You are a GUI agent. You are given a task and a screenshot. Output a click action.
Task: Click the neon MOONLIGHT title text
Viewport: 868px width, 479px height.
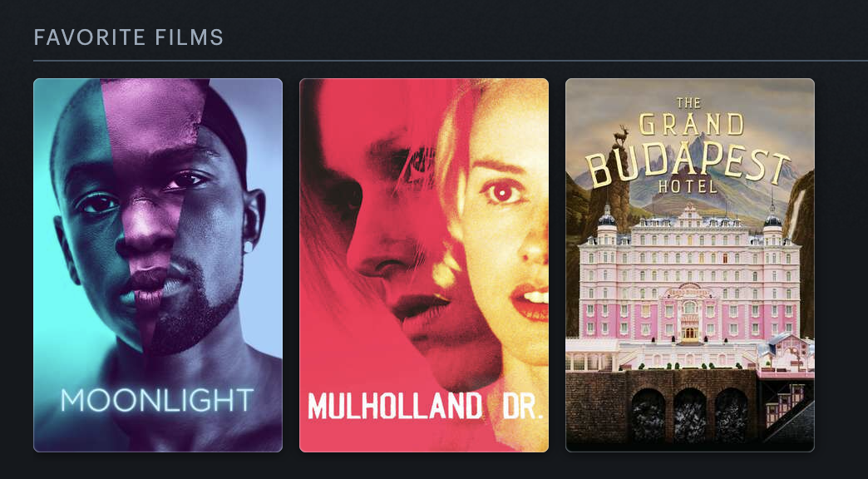(x=157, y=400)
